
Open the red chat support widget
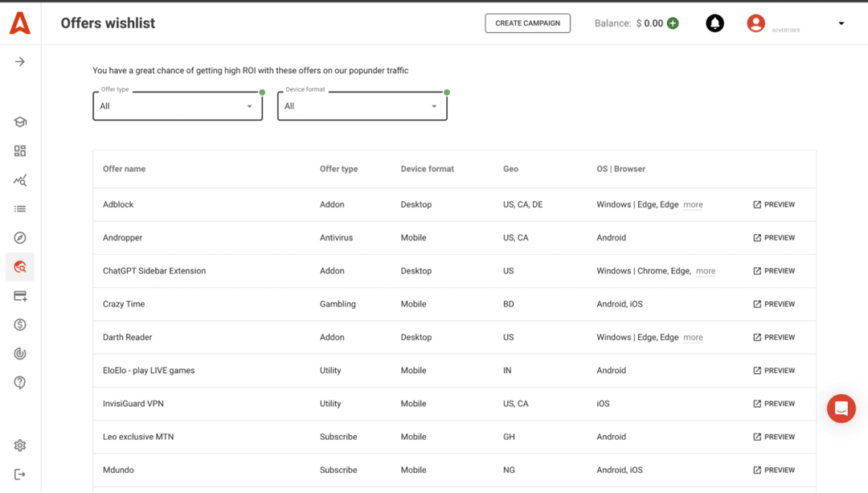pos(841,409)
